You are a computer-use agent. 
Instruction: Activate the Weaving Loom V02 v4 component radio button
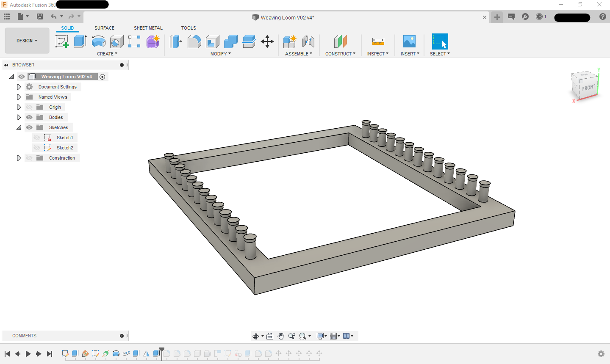tap(102, 77)
